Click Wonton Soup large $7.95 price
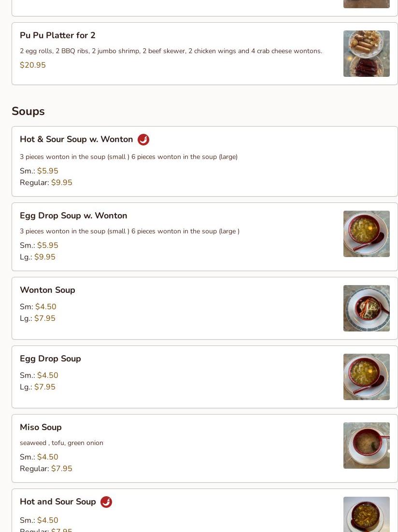The width and height of the screenshot is (398, 532). [x=45, y=318]
